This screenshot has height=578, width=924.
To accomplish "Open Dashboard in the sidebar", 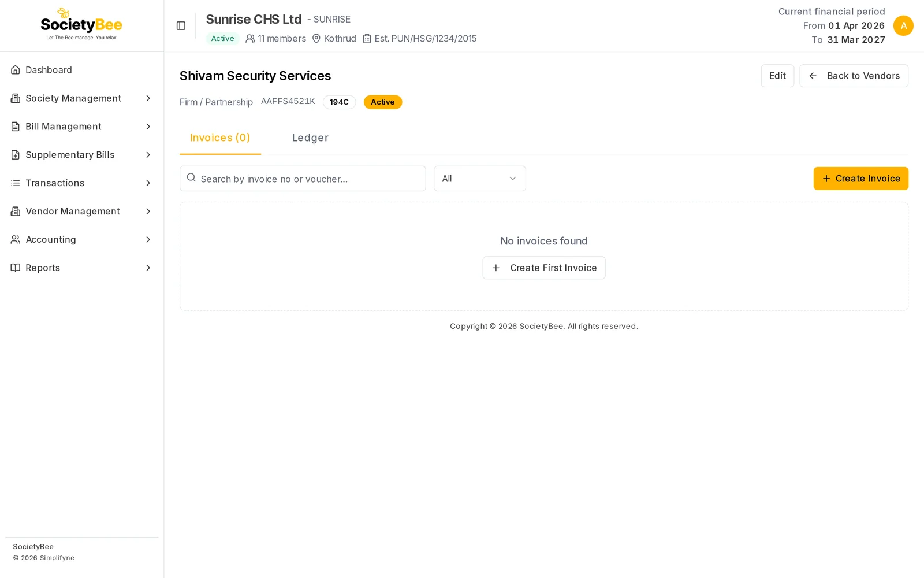I will click(81, 70).
